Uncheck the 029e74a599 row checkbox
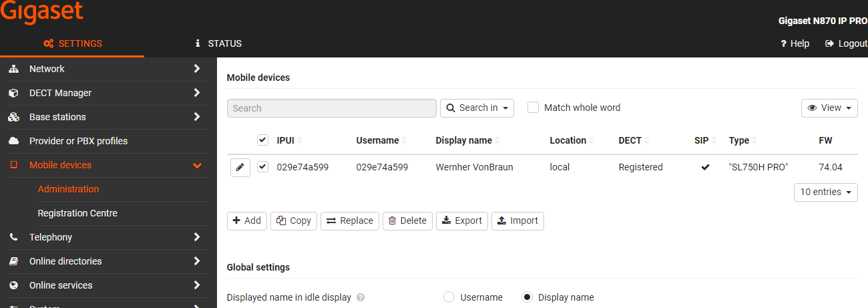This screenshot has width=868, height=308. (262, 167)
